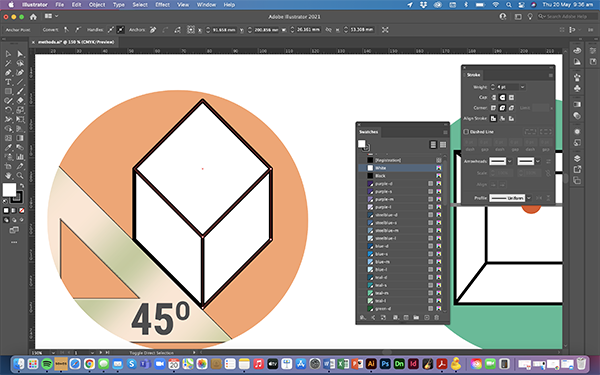Select the Eyedropper tool
This screenshot has height=375, width=600.
coord(8,148)
